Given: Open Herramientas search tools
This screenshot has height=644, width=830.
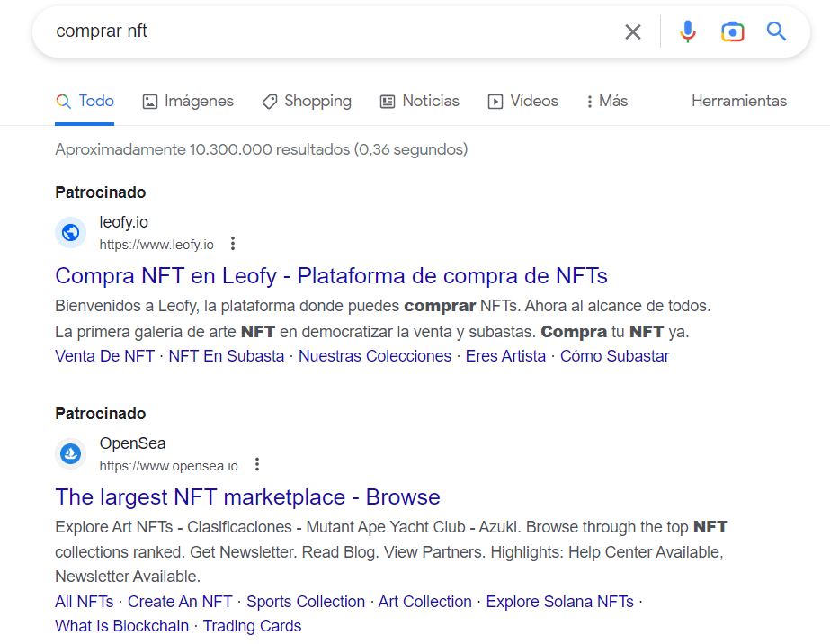Looking at the screenshot, I should (739, 101).
